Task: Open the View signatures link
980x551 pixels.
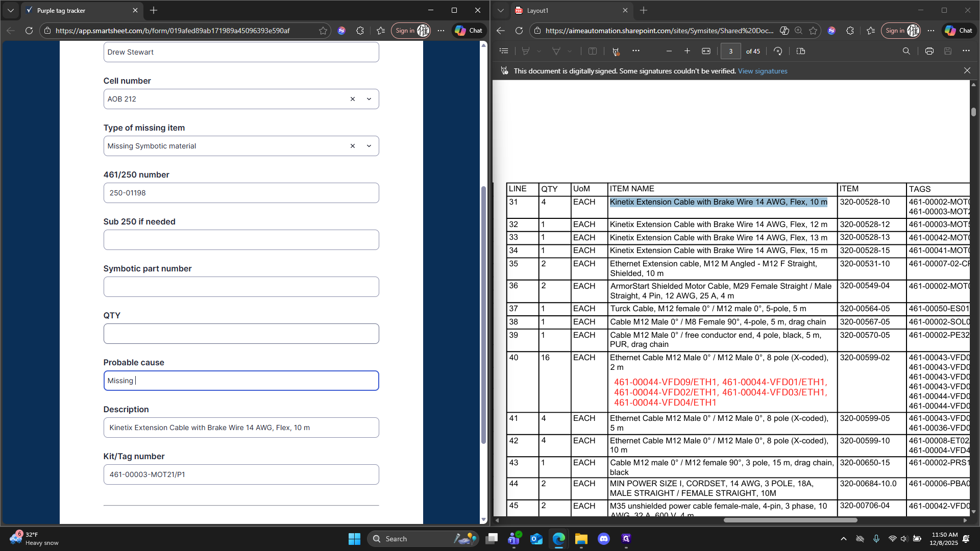Action: point(763,71)
